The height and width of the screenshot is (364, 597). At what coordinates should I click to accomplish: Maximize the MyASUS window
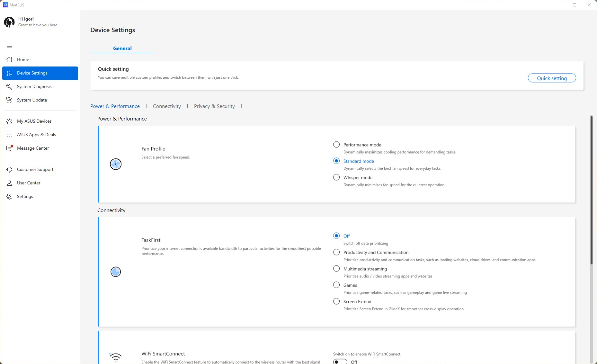pos(575,5)
